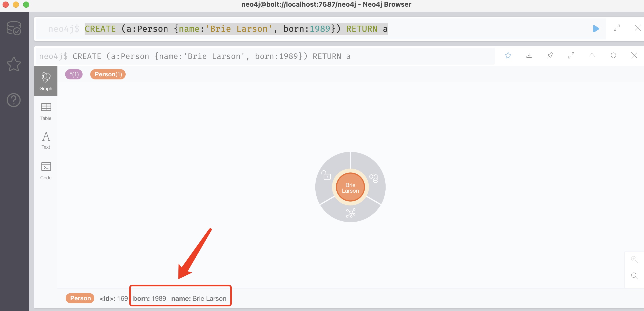Screen dimensions: 644x311
Task: Select the Graph view tab
Action: (46, 81)
